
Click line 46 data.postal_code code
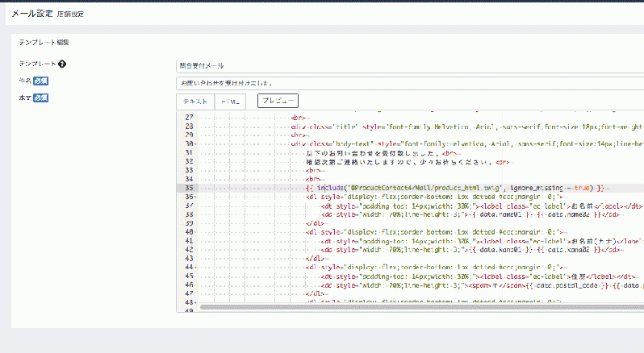point(482,285)
